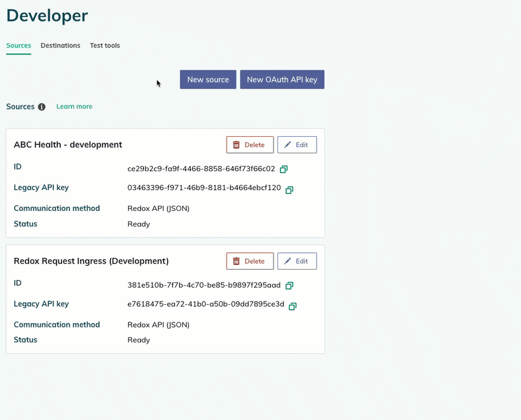This screenshot has height=420, width=521.
Task: Copy the ABC Health source ID
Action: [x=283, y=169]
